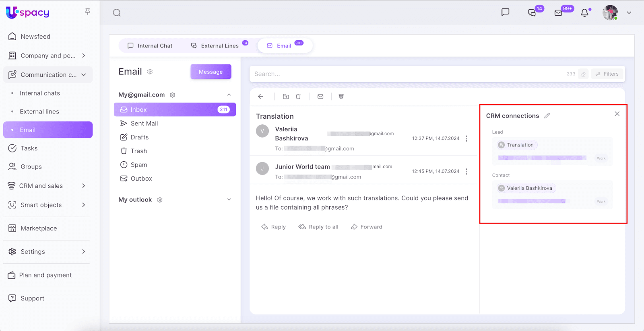644x331 pixels.
Task: Click the back arrow in email toolbar
Action: pos(260,97)
